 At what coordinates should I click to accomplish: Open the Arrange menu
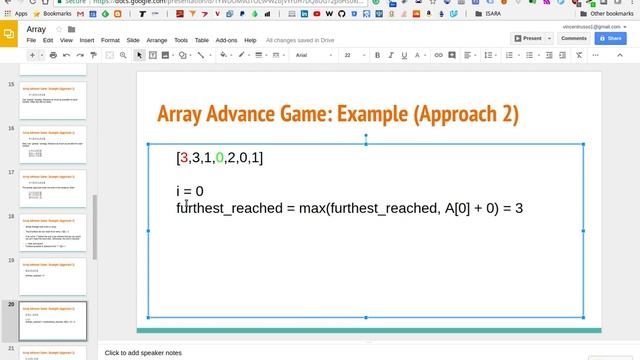[157, 40]
